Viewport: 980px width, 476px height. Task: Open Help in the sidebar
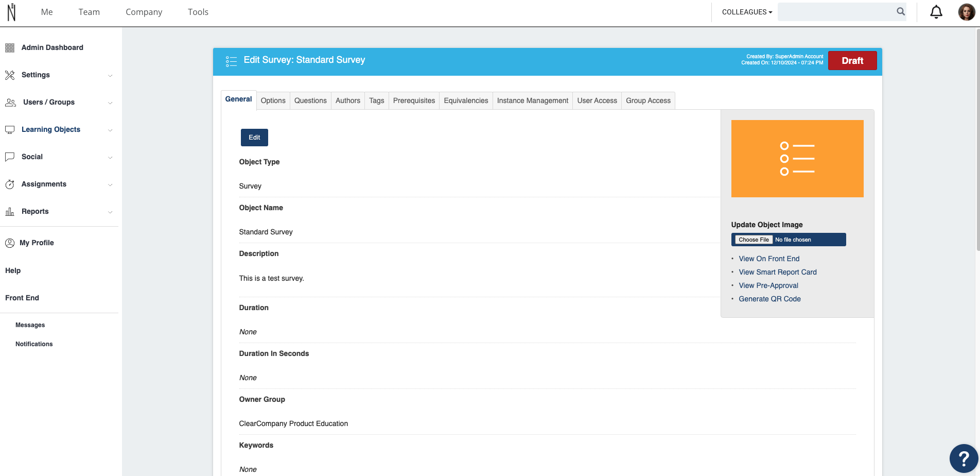(x=13, y=270)
